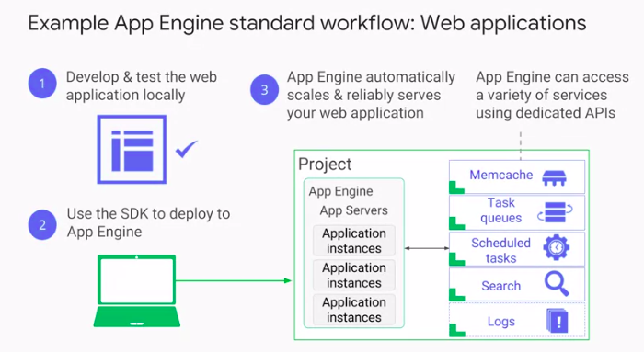Screen dimensions: 644x352
Task: Select the Task queues label
Action: 501,210
